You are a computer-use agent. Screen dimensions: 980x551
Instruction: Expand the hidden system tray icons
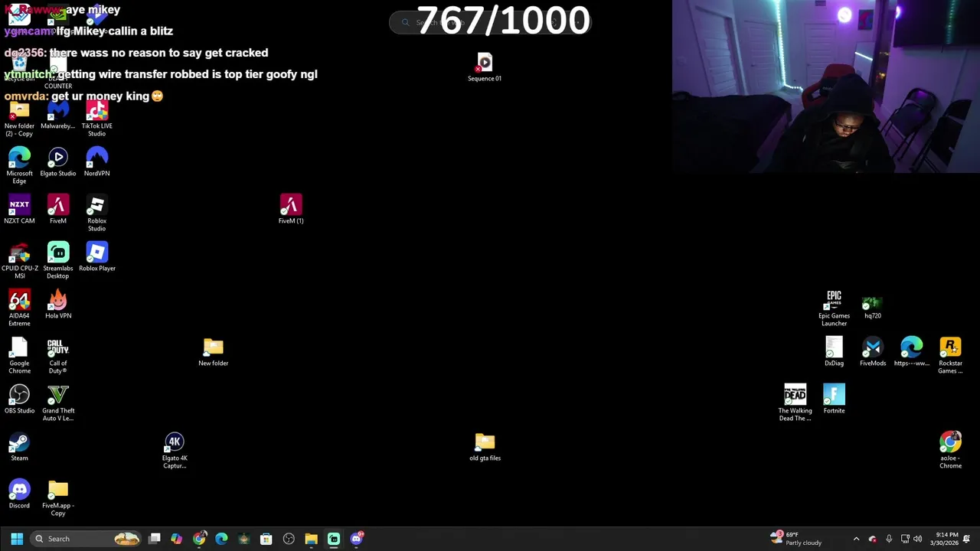click(x=856, y=539)
